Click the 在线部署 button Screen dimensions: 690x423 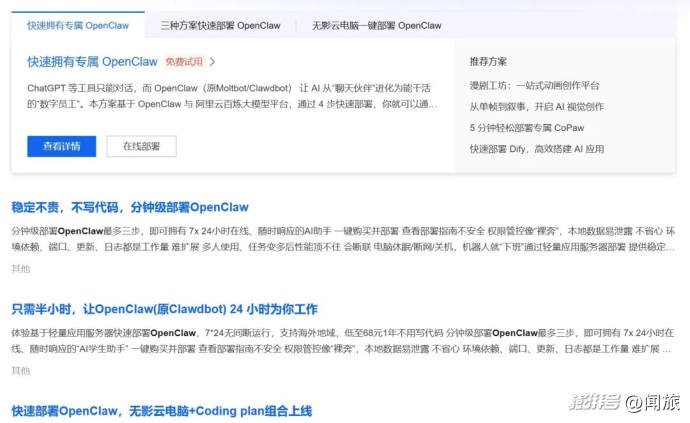pos(148,146)
